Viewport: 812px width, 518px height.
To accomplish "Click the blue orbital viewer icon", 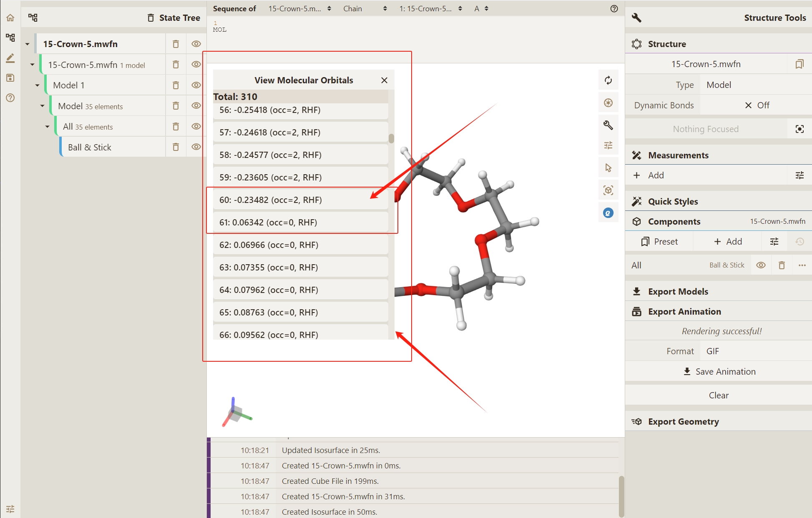I will 608,213.
